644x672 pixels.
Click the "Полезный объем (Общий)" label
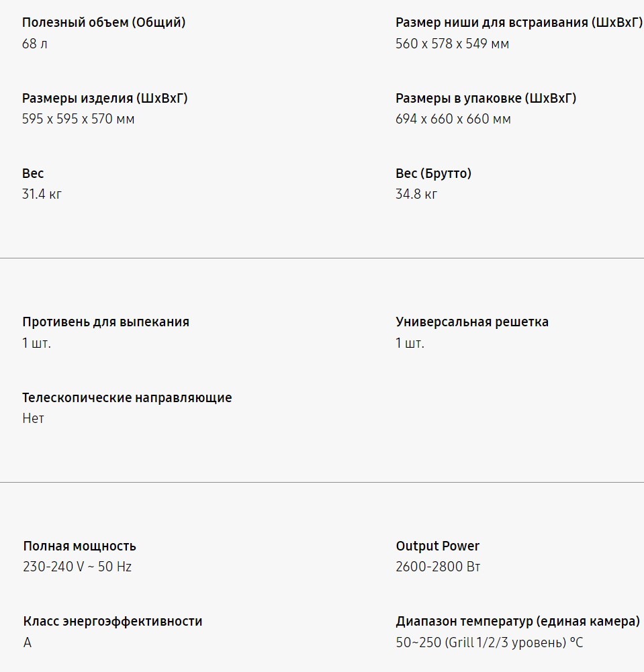[104, 23]
